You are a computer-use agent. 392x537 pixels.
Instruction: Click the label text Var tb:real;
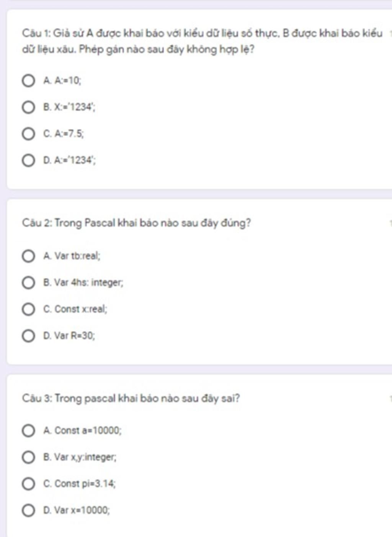pyautogui.click(x=77, y=256)
